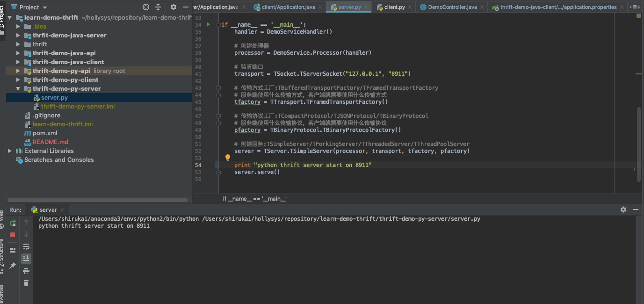Viewport: 644px width, 304px height.
Task: Collapse all nodes in Project panel
Action: coord(158,7)
